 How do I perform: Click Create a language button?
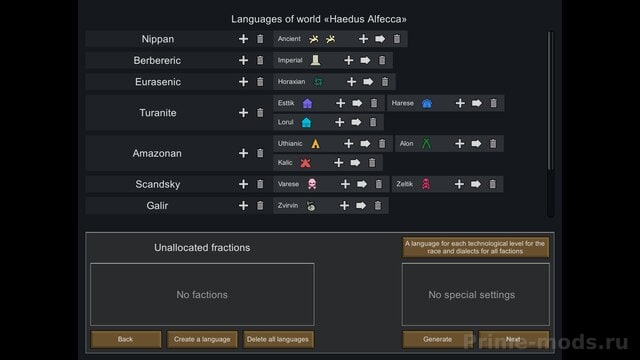click(x=202, y=339)
